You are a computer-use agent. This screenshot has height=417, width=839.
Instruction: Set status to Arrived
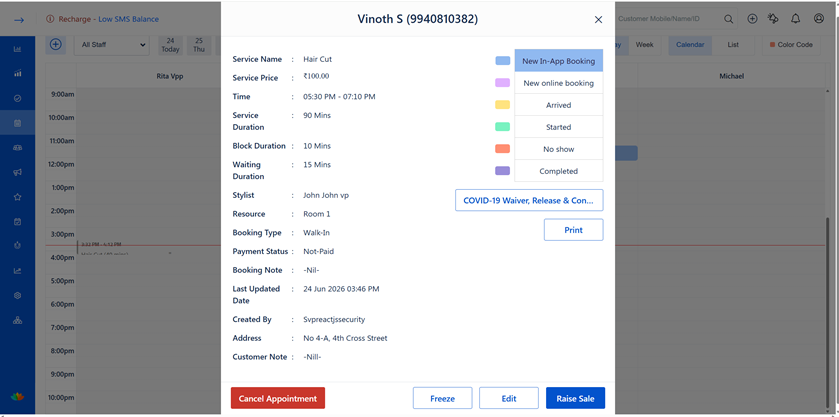tap(559, 105)
